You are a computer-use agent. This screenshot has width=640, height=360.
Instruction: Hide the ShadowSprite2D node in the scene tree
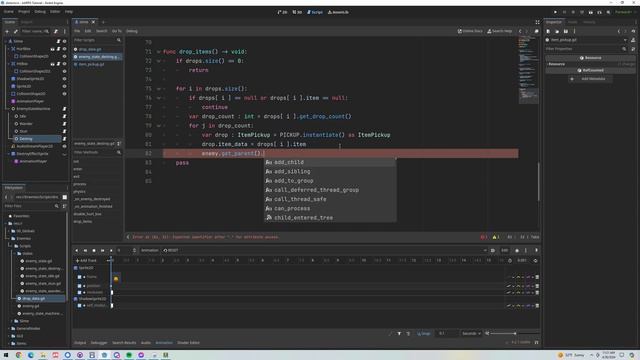pos(64,79)
